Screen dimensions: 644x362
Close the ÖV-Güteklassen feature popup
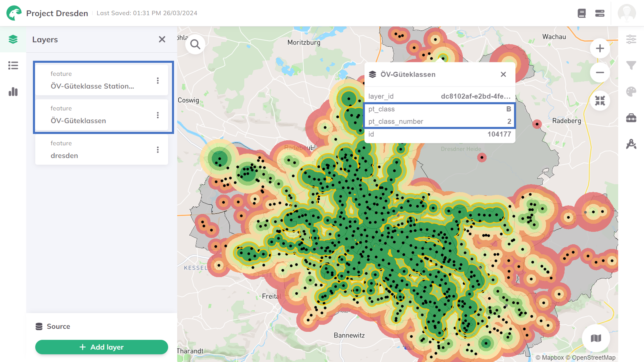[x=503, y=74]
